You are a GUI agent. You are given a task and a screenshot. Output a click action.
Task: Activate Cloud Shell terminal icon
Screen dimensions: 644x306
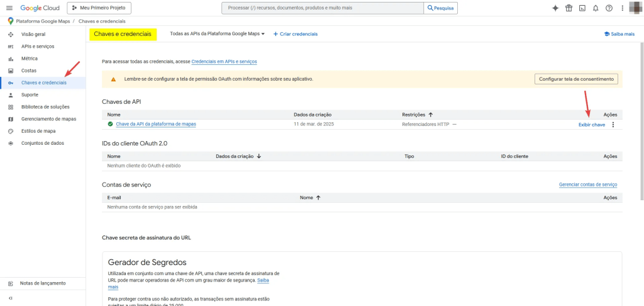click(582, 8)
